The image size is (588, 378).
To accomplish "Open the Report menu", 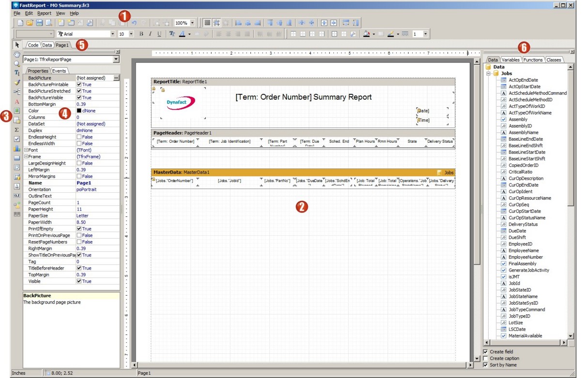I will coord(44,13).
